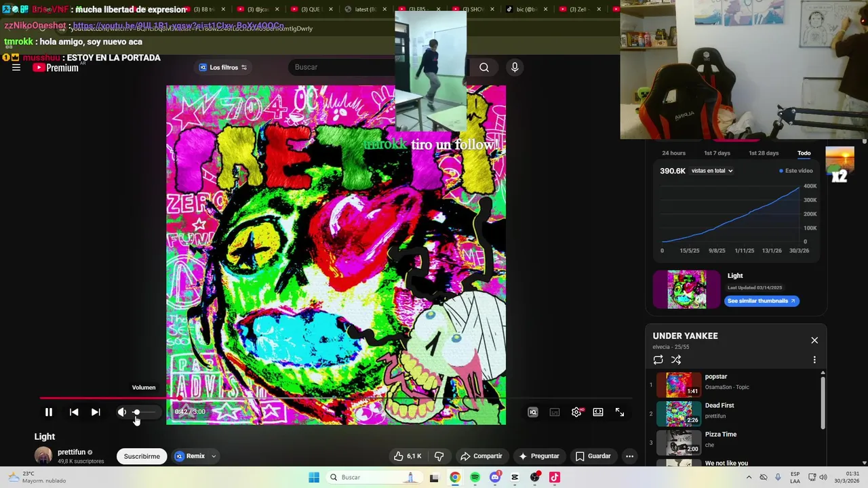Open the playlist three-dot options menu
The image size is (868, 488).
[x=814, y=360]
